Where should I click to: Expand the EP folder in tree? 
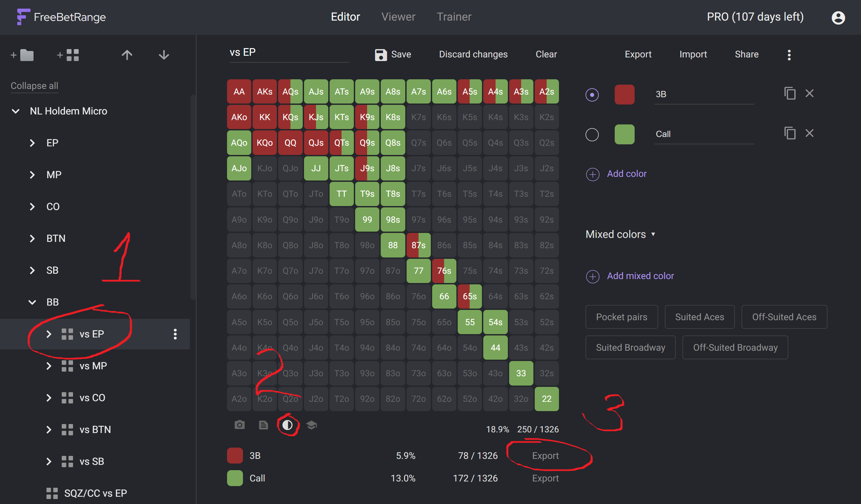[x=32, y=143]
